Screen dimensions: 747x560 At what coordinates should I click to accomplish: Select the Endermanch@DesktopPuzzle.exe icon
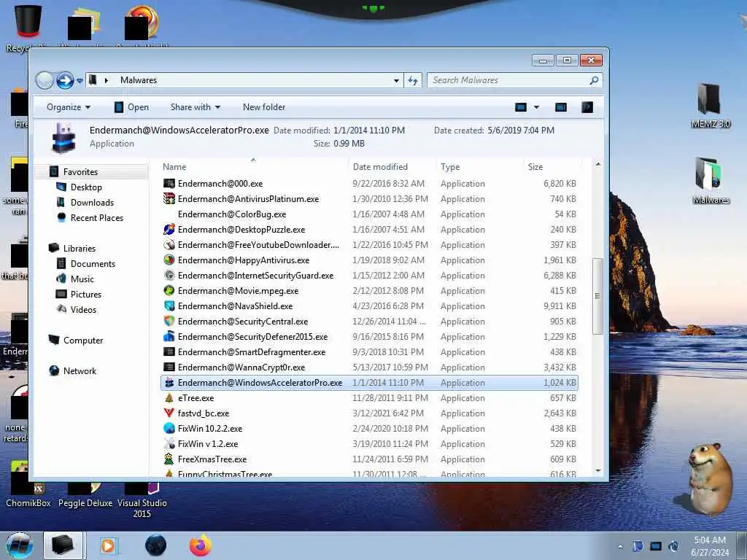click(169, 230)
